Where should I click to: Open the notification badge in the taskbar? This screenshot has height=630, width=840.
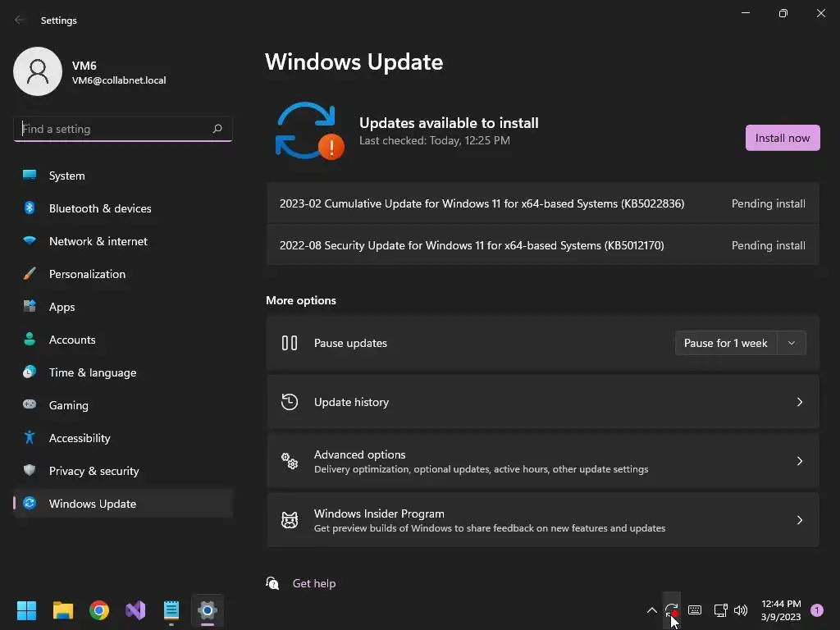pyautogui.click(x=817, y=610)
